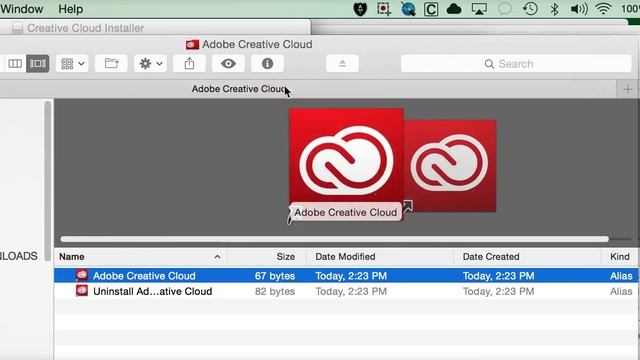Click the boxed C menu bar icon
The image size is (640, 360).
tap(431, 9)
